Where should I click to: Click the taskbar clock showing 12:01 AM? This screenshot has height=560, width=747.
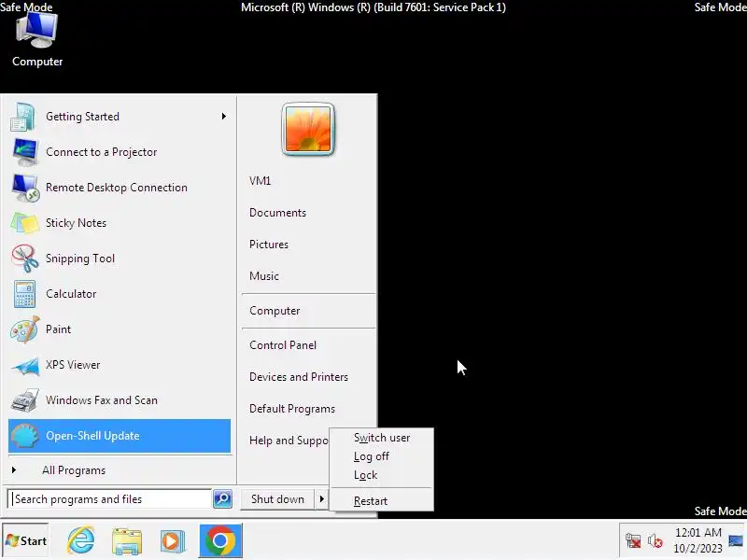[698, 540]
